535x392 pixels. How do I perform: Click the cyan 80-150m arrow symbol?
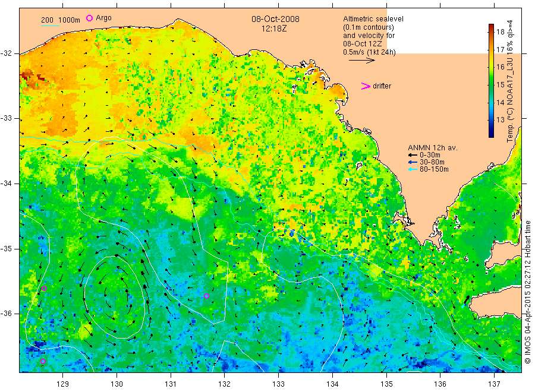(413, 169)
